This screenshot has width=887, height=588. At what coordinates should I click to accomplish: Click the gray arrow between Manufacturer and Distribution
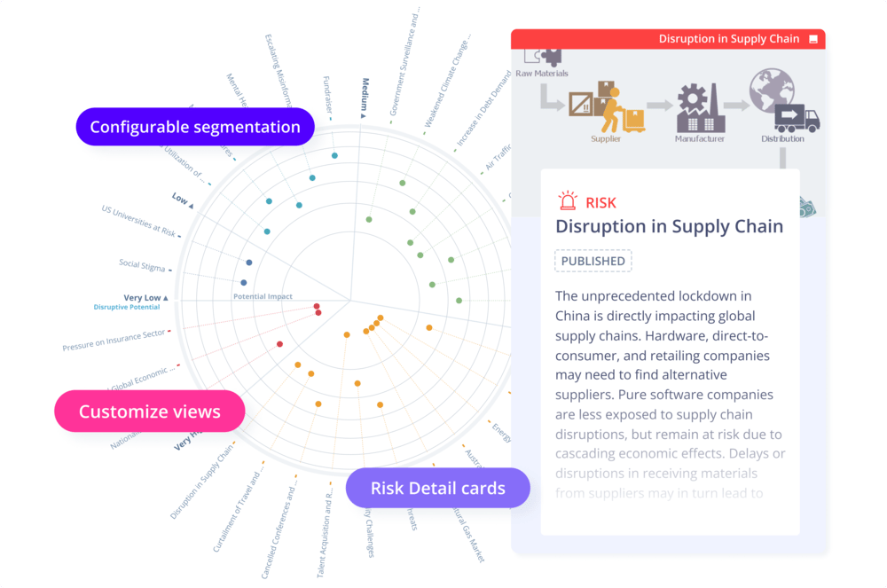pyautogui.click(x=735, y=106)
